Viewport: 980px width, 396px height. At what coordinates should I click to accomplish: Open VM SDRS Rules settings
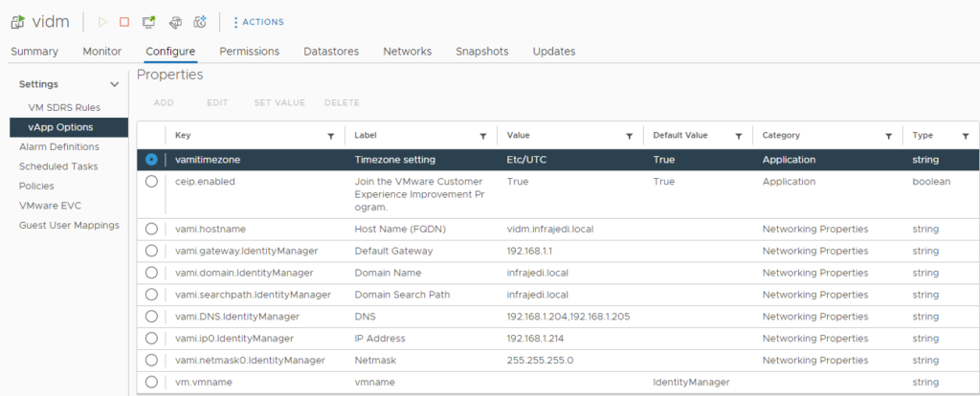pyautogui.click(x=64, y=107)
